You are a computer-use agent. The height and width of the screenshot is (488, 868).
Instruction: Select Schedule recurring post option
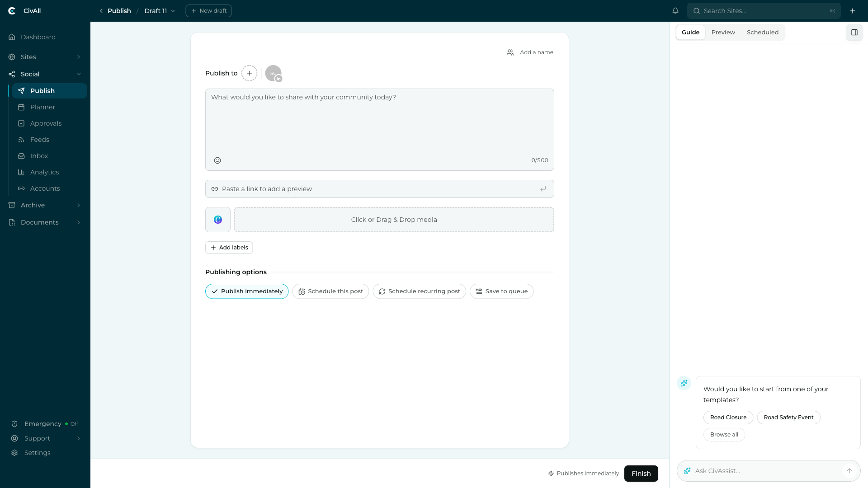419,291
